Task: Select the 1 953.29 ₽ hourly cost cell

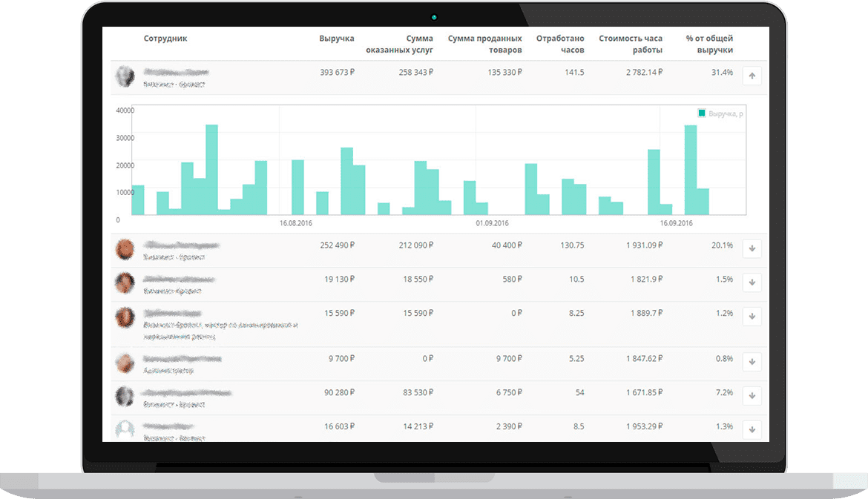Action: point(645,426)
